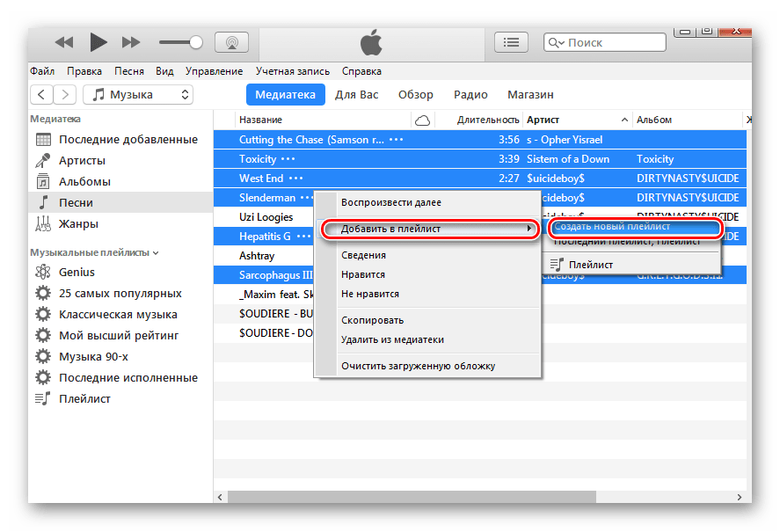This screenshot has width=780, height=532.
Task: Choose Не нравится in the context menu
Action: [x=428, y=294]
